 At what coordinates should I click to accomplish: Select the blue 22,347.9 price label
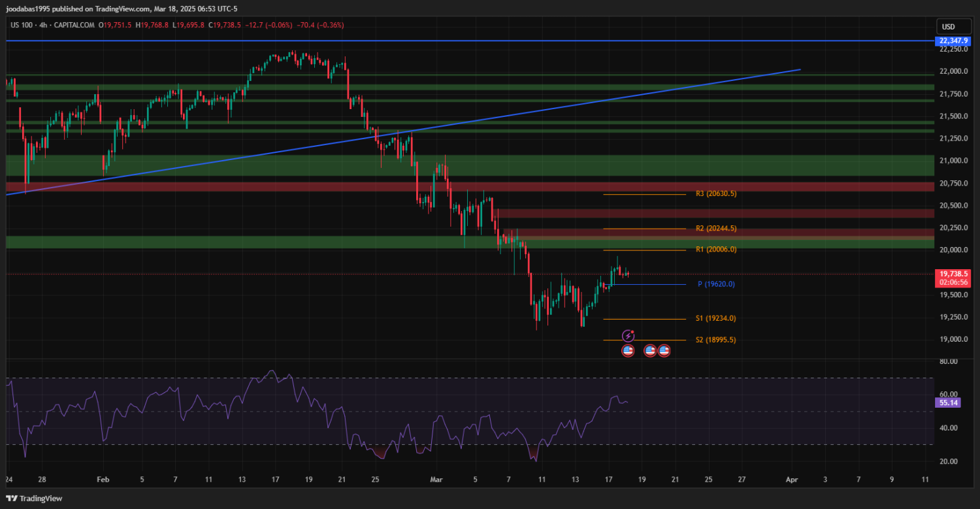pos(953,41)
